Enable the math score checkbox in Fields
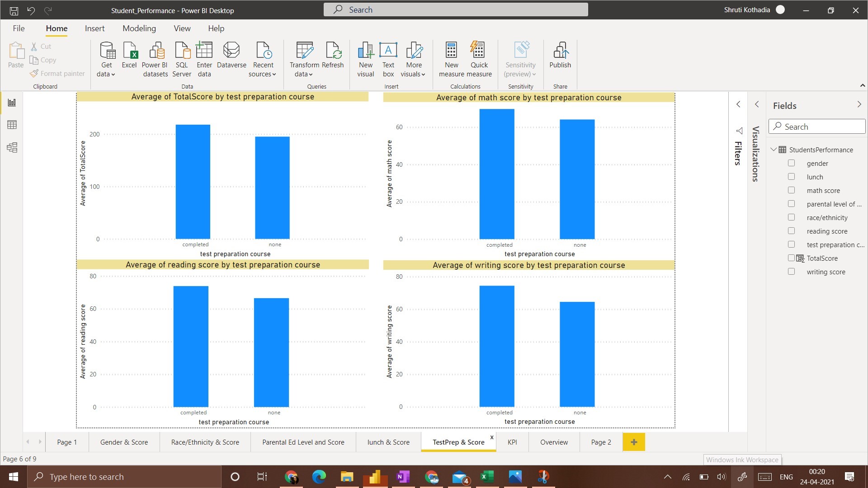 pyautogui.click(x=791, y=190)
